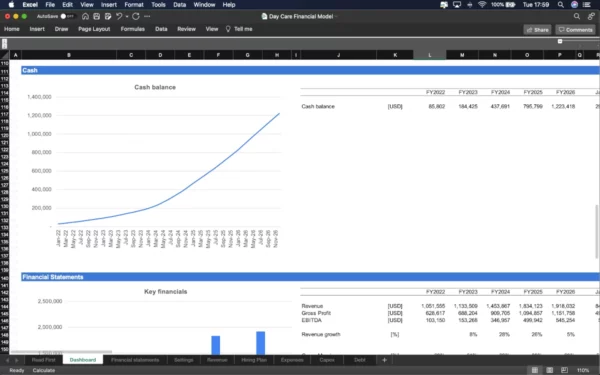Switch to the Expenses sheet tab
600x375 pixels.
292,360
